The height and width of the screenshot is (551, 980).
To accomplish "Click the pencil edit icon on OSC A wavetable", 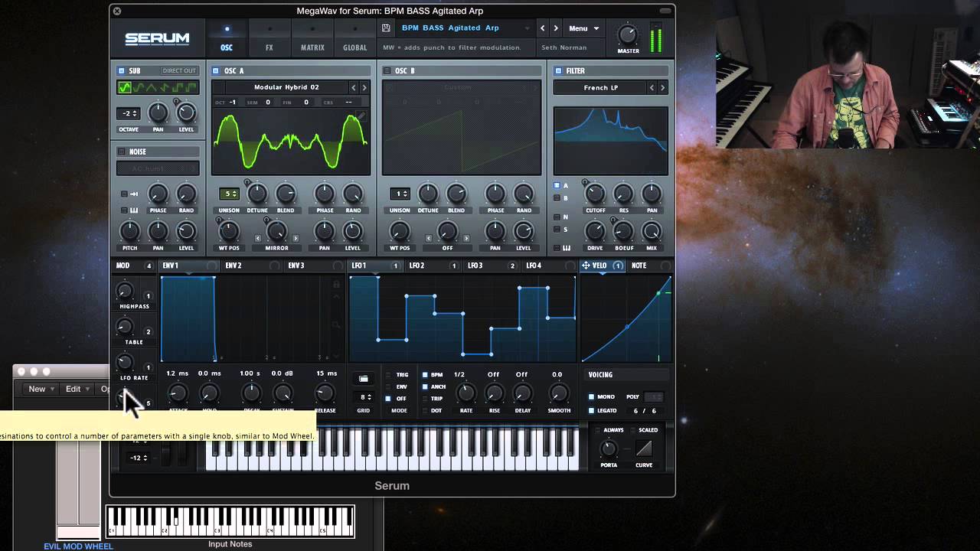I will click(x=361, y=116).
